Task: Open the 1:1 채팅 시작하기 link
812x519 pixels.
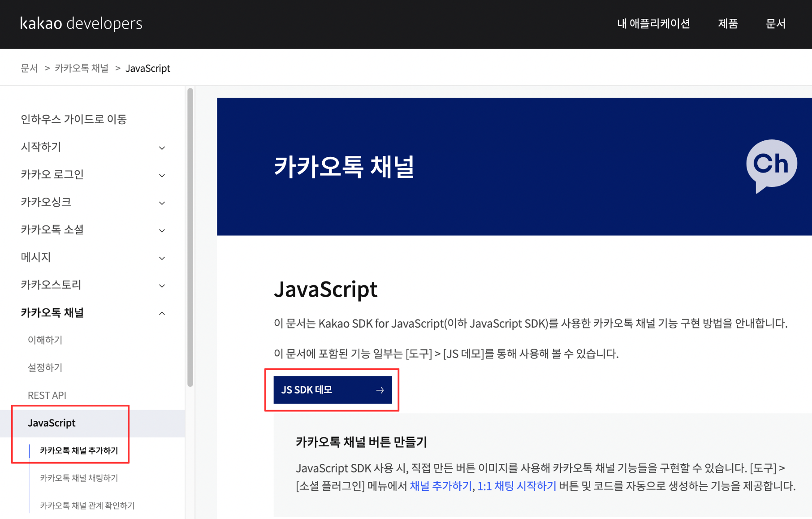Action: (517, 486)
